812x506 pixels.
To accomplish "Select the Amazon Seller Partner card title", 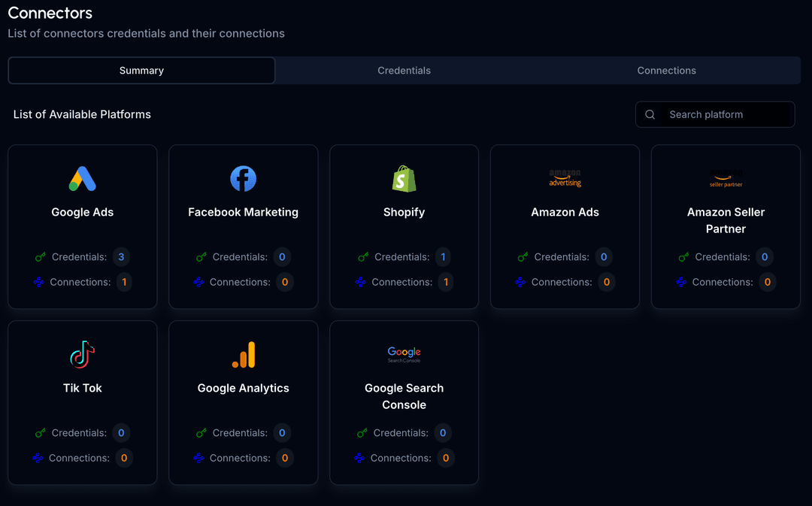I will click(726, 220).
